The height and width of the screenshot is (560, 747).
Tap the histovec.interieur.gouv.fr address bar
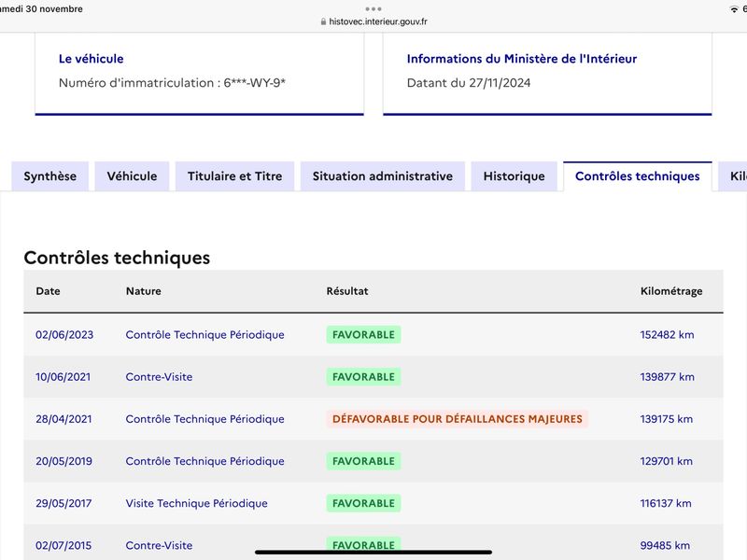(x=373, y=21)
